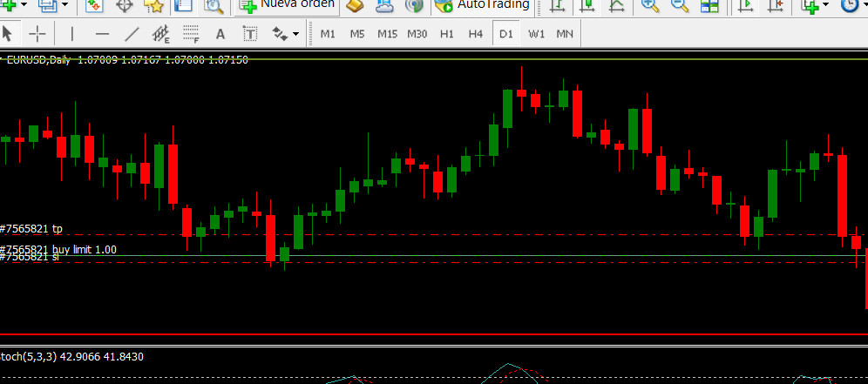868x384 pixels.
Task: Select the trendline drawing tool
Action: 132,34
